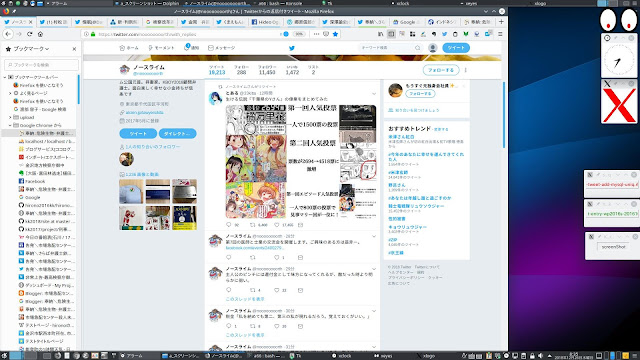Open the photos and videos link

point(142,174)
